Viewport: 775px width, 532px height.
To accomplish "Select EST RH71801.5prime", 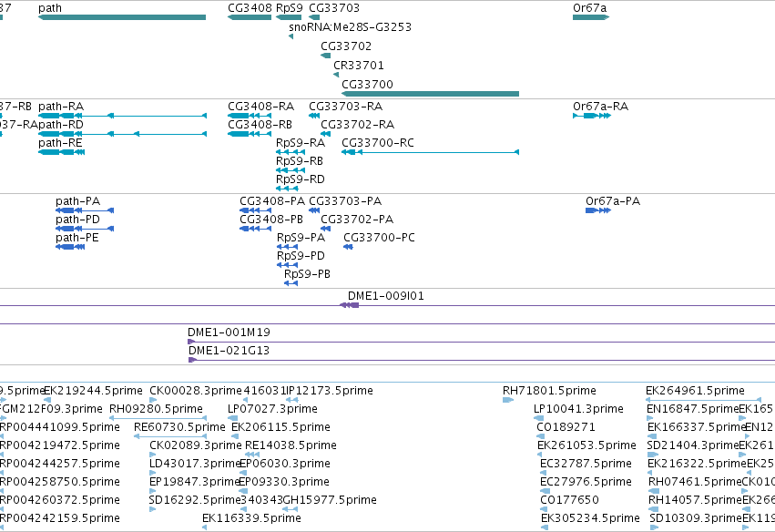I will (549, 391).
